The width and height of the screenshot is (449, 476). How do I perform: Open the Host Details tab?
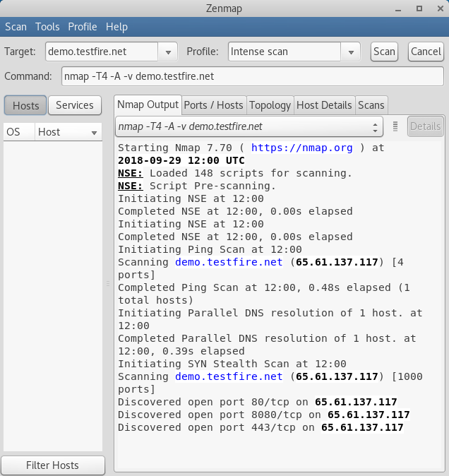click(x=324, y=105)
